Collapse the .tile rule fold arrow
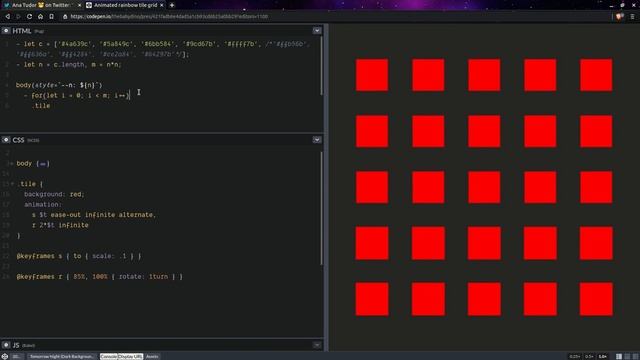640x360 pixels. pyautogui.click(x=12, y=184)
